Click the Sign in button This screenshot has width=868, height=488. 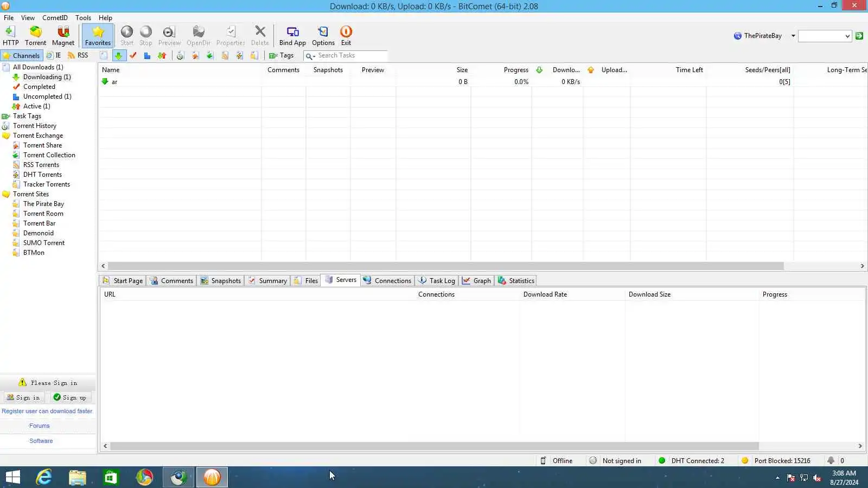[23, 397]
